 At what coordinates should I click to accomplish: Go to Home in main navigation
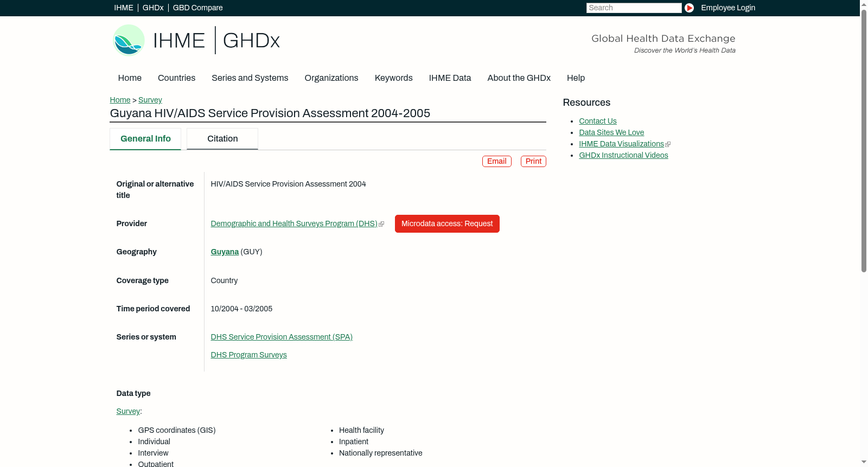pos(130,78)
